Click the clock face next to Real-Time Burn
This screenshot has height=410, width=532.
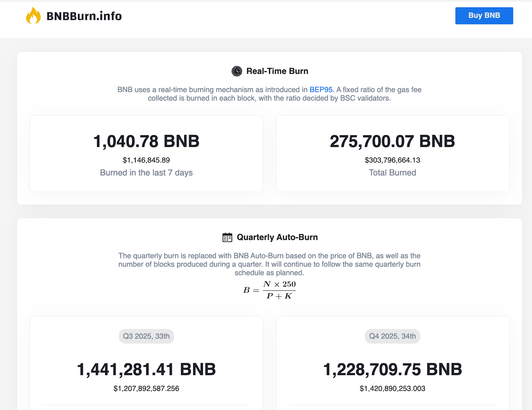point(236,71)
